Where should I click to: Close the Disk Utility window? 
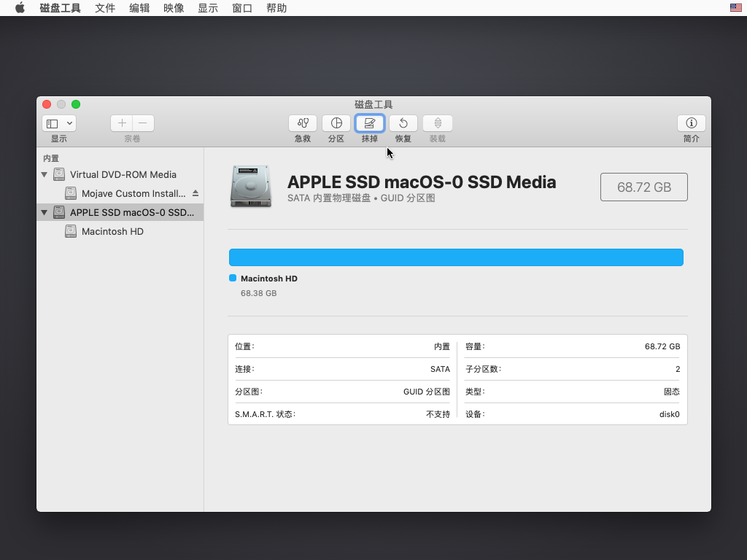pos(47,104)
